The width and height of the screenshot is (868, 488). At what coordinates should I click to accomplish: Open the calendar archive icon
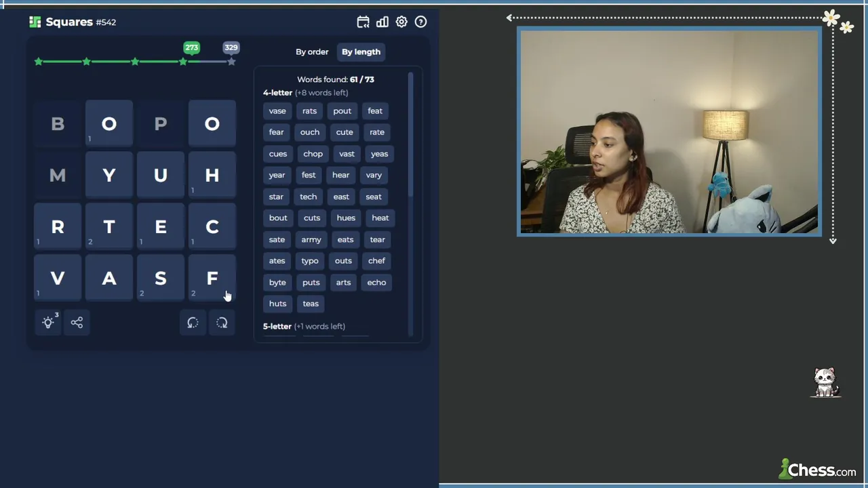363,22
